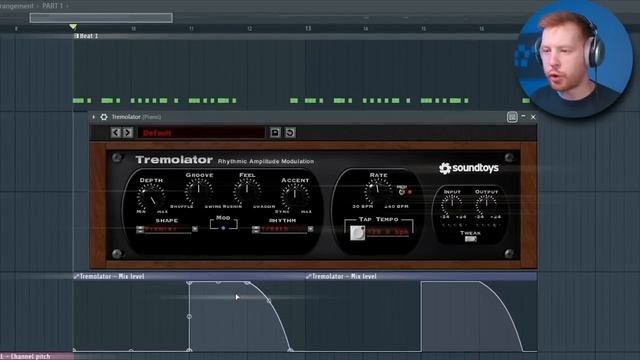The height and width of the screenshot is (360, 640).
Task: Save the current Tremolator preset
Action: click(x=275, y=133)
